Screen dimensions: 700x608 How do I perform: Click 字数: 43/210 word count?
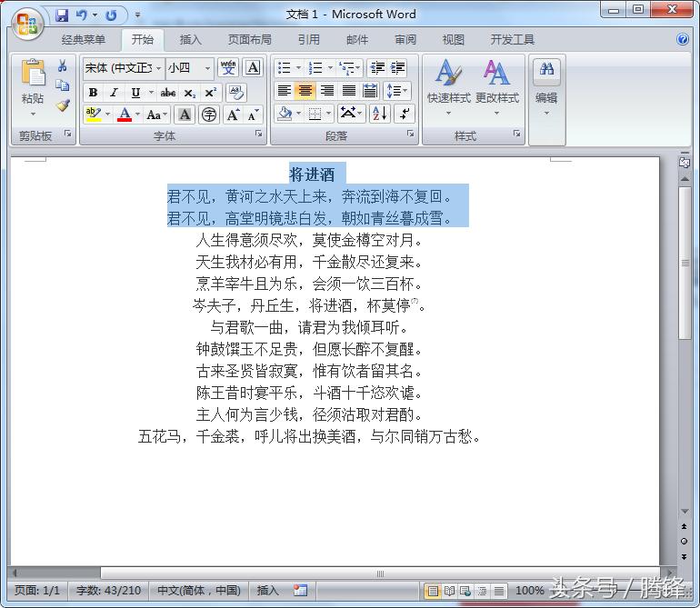[108, 591]
